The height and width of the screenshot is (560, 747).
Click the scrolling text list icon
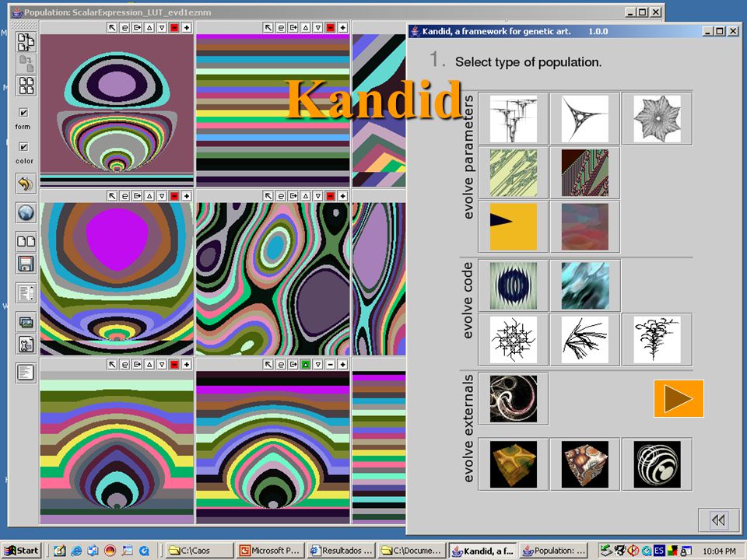[x=26, y=293]
